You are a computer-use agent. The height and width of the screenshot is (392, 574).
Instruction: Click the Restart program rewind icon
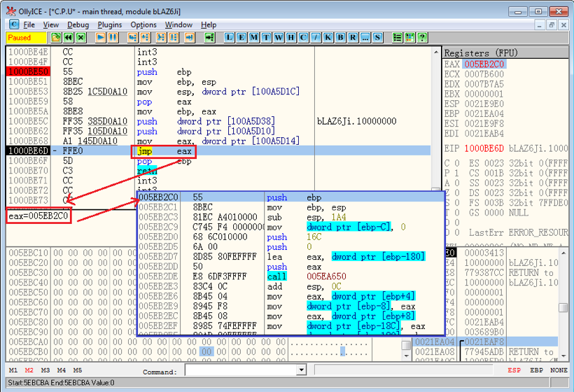pos(69,38)
